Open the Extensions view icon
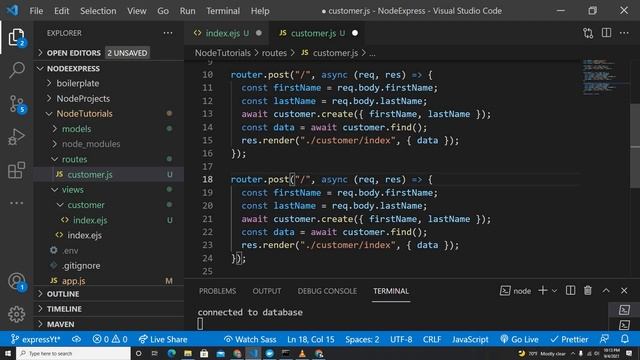This screenshot has width=640, height=360. pyautogui.click(x=16, y=170)
